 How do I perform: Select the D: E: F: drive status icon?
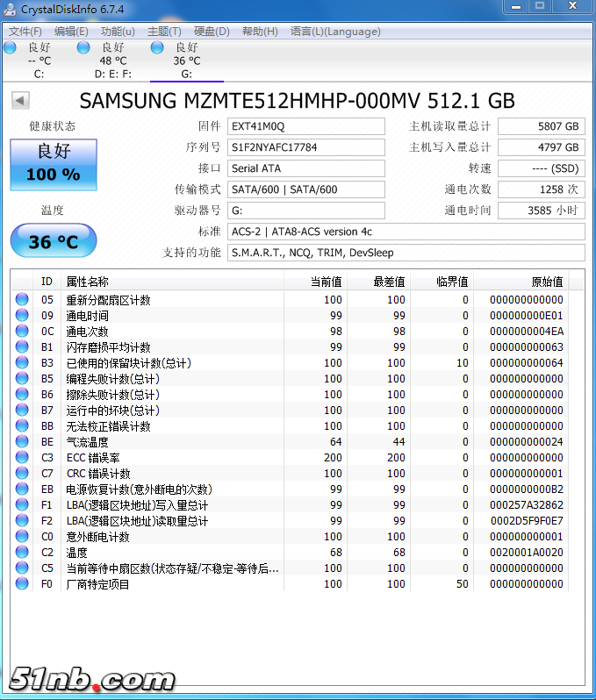point(83,47)
